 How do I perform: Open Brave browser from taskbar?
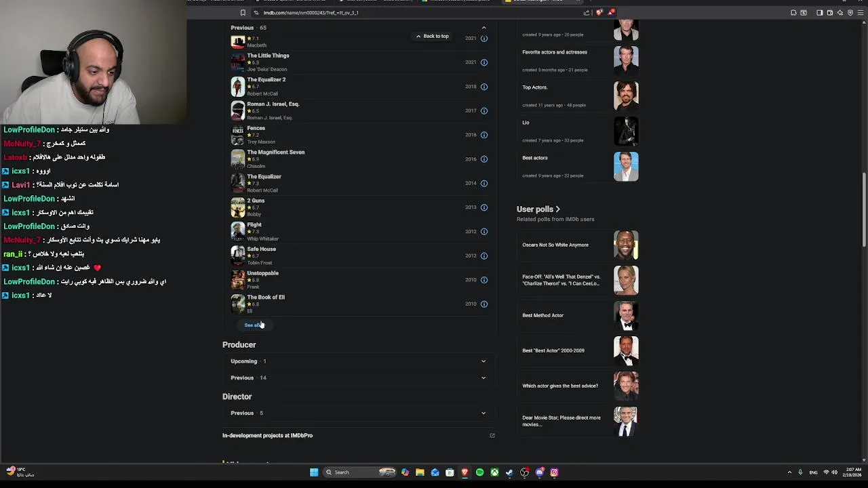(x=465, y=472)
